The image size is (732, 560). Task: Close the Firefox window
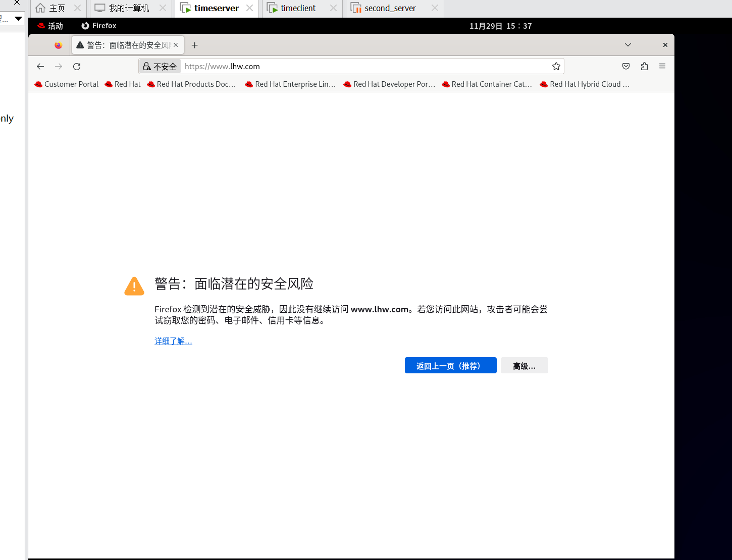[x=665, y=45]
